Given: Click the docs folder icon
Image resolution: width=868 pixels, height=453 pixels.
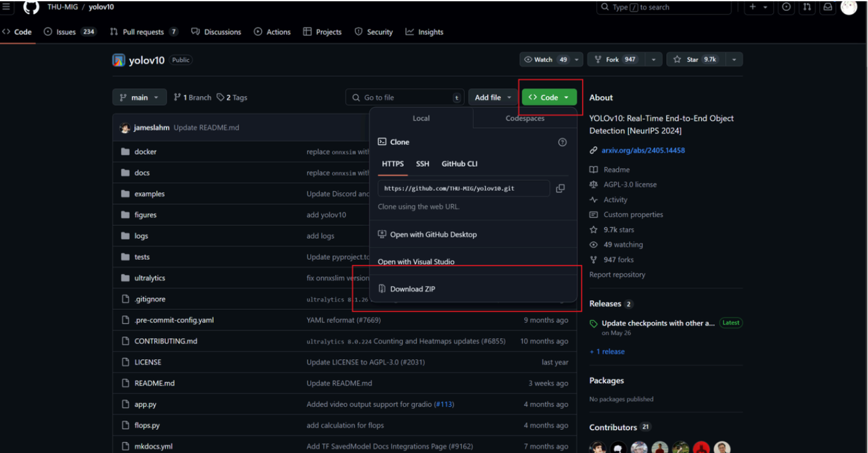Looking at the screenshot, I should 125,173.
